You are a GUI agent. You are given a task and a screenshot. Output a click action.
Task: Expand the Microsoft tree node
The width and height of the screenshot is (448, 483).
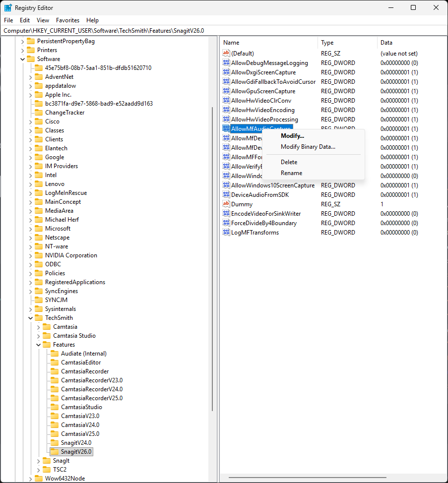30,229
